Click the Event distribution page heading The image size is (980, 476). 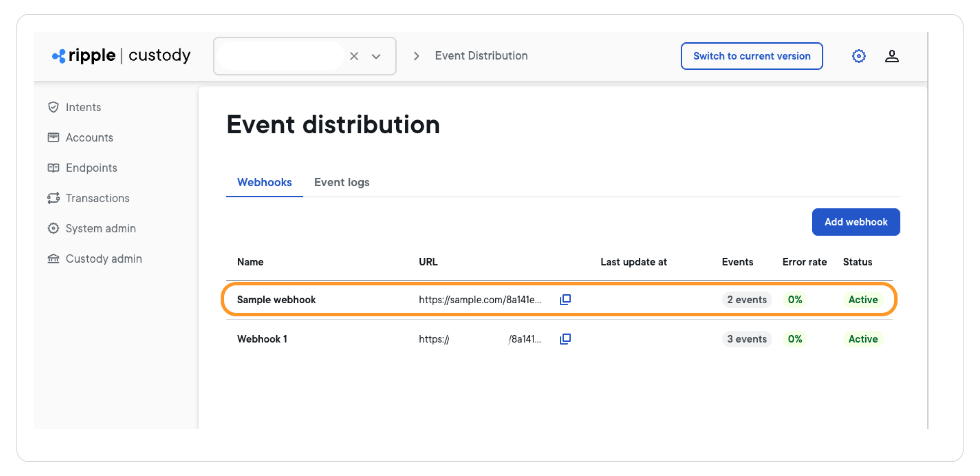(x=333, y=124)
